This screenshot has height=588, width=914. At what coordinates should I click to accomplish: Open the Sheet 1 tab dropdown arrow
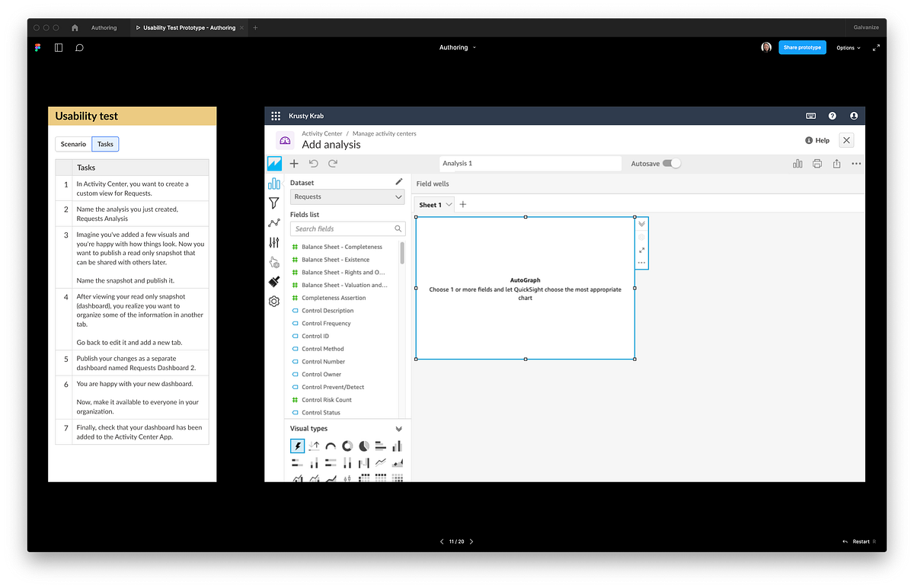449,204
